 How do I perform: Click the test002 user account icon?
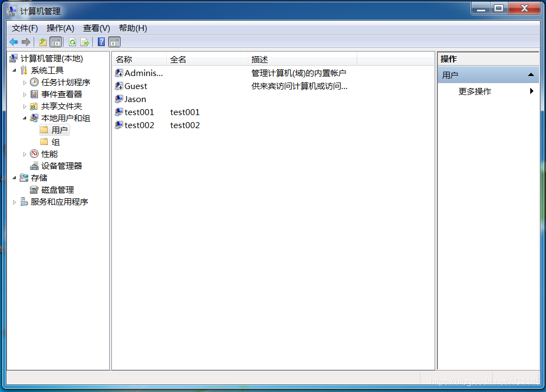[x=119, y=125]
